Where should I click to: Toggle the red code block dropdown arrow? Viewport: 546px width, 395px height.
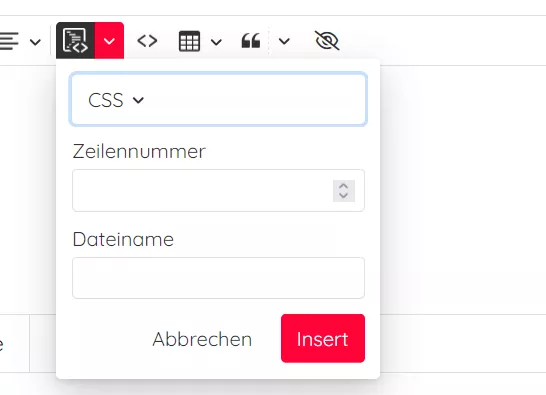pyautogui.click(x=109, y=40)
